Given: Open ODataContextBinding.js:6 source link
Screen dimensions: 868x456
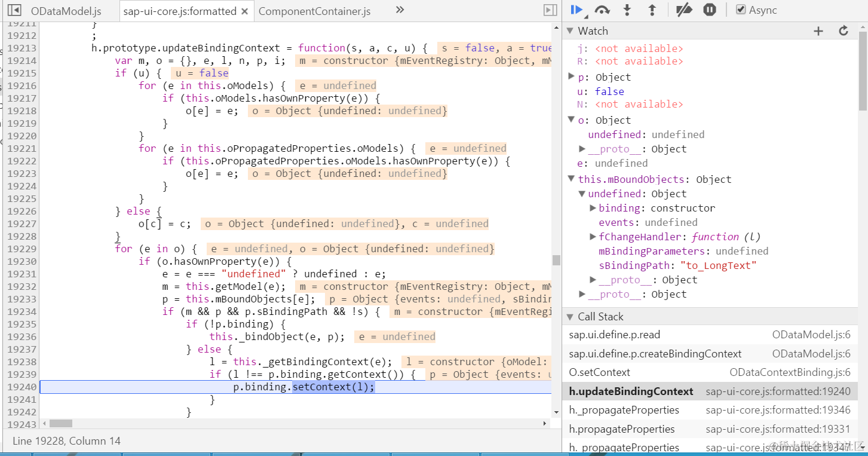Looking at the screenshot, I should [790, 372].
